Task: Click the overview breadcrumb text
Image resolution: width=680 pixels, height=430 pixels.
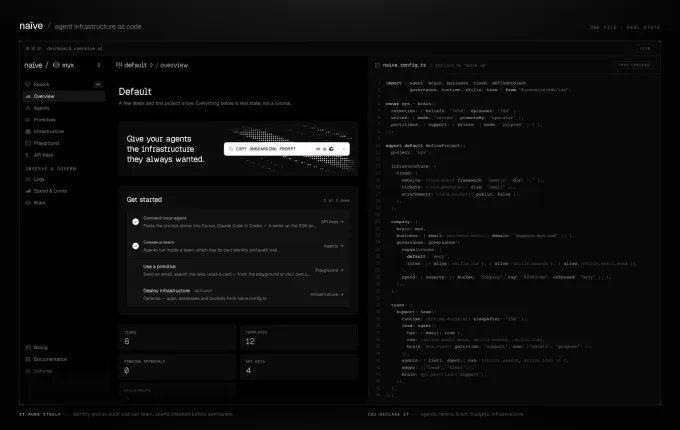Action: (174, 65)
